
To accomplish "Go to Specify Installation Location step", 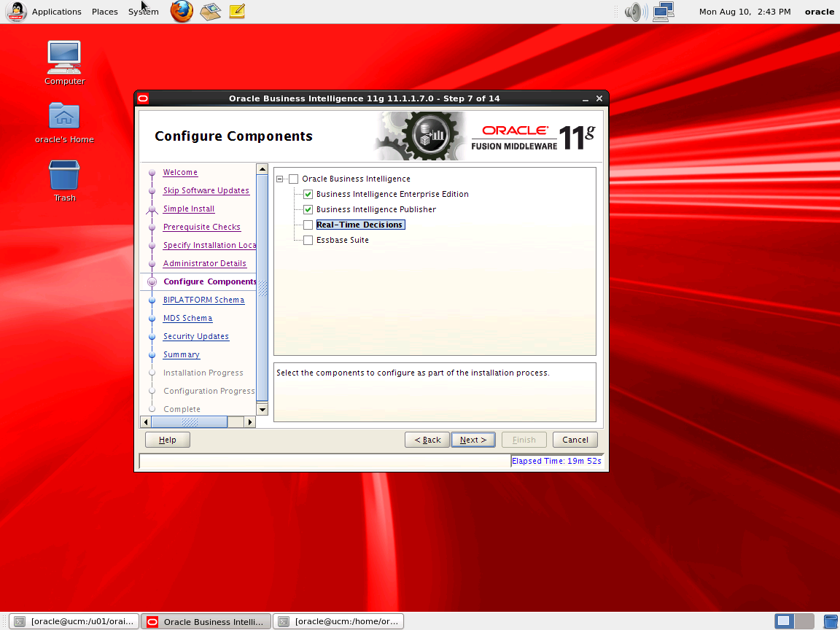I will tap(209, 245).
